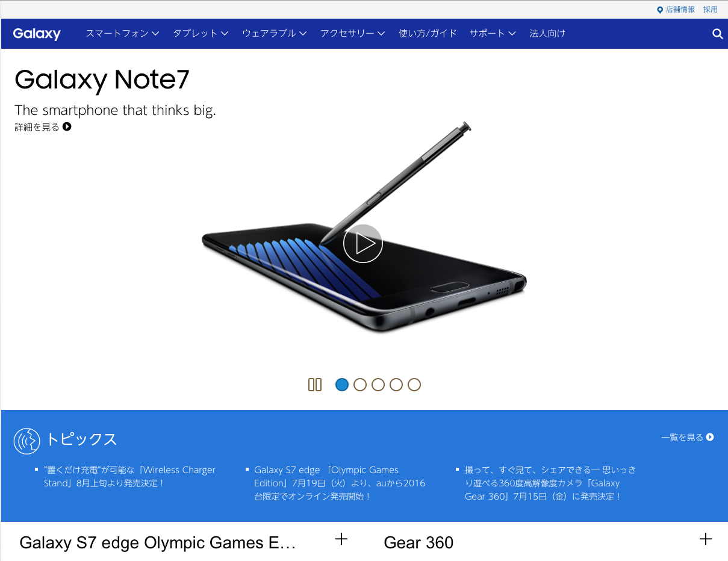Open the search magnifier icon
728x561 pixels.
pyautogui.click(x=717, y=34)
